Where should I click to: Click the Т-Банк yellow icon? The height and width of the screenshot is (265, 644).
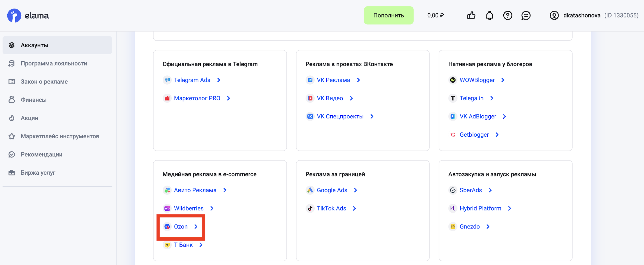(x=167, y=245)
